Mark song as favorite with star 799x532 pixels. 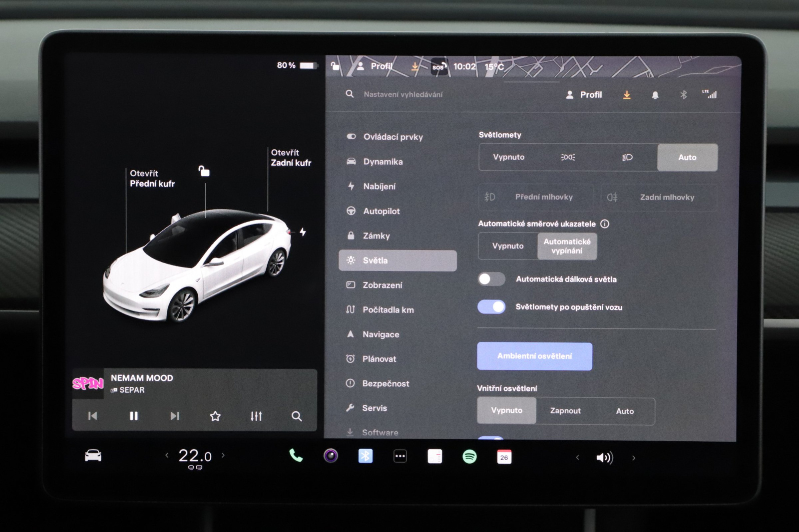point(215,416)
